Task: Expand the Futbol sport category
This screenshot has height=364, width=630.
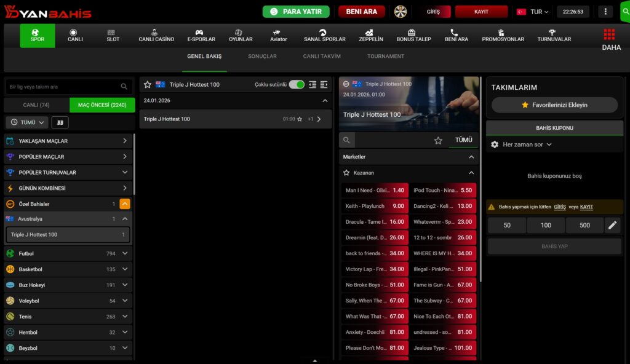Action: click(125, 253)
